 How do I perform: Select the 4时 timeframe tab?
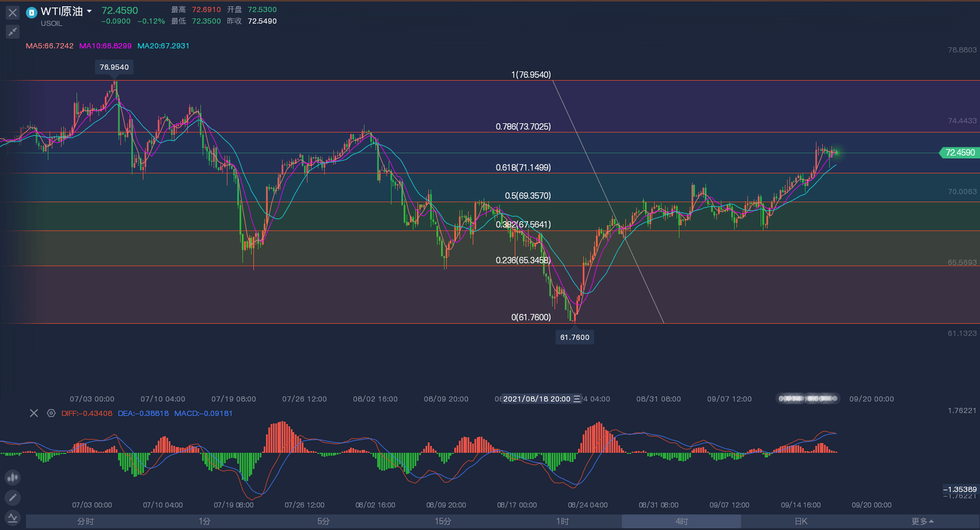[x=681, y=521]
